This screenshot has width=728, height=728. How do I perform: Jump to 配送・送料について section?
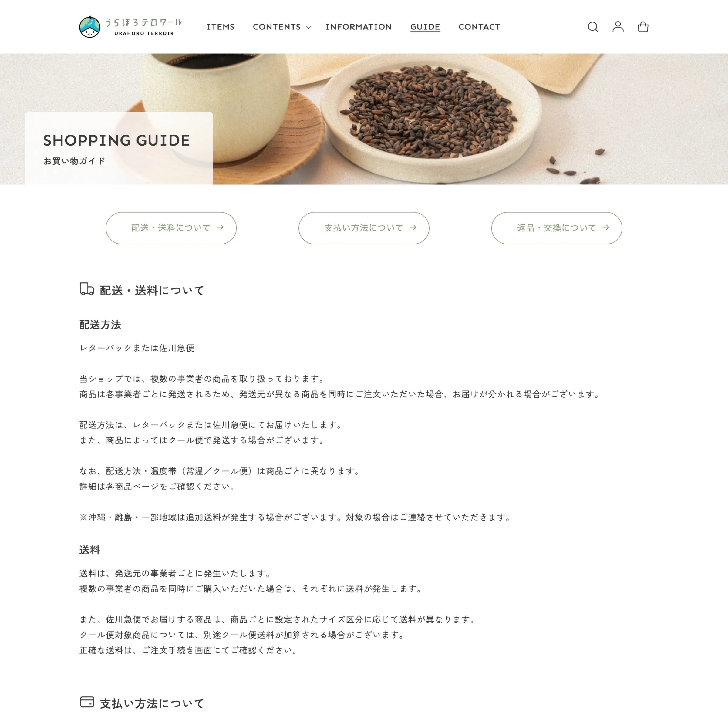(x=171, y=228)
